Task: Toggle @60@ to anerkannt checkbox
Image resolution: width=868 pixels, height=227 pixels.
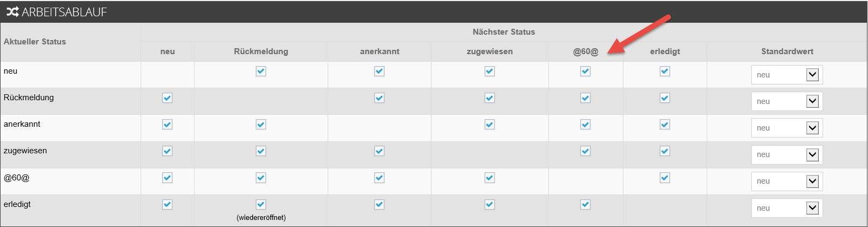Action: [x=379, y=177]
